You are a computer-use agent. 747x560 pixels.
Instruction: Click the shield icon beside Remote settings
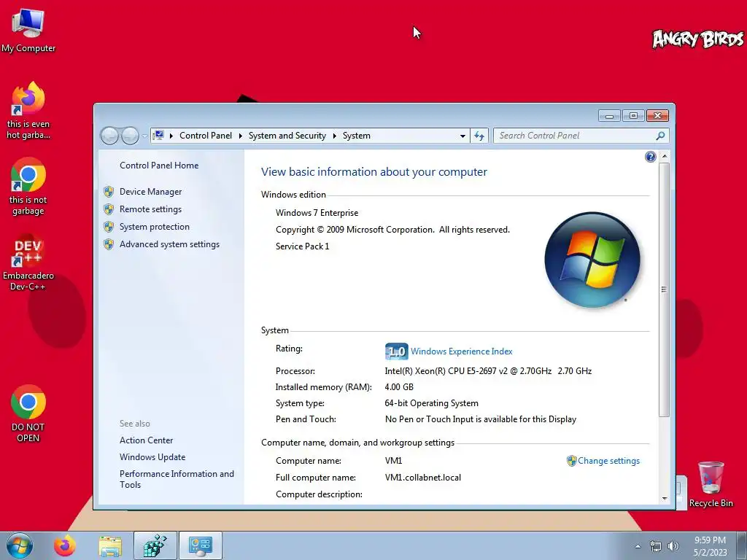click(109, 209)
